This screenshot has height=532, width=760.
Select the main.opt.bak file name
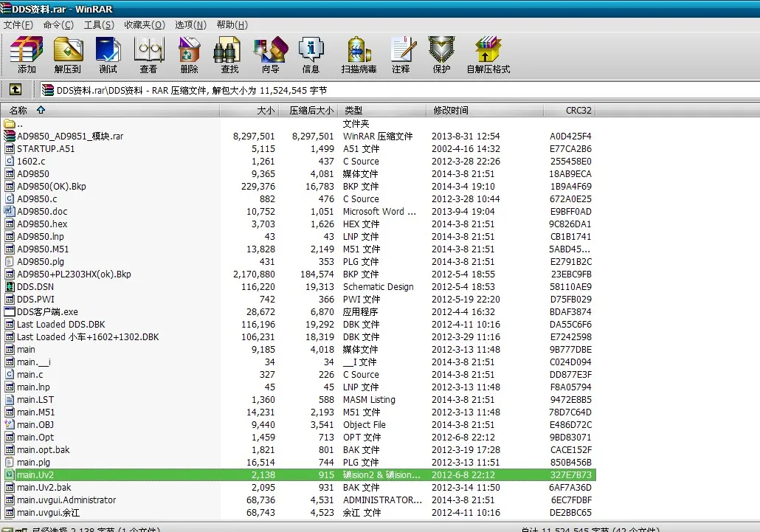[x=43, y=449]
